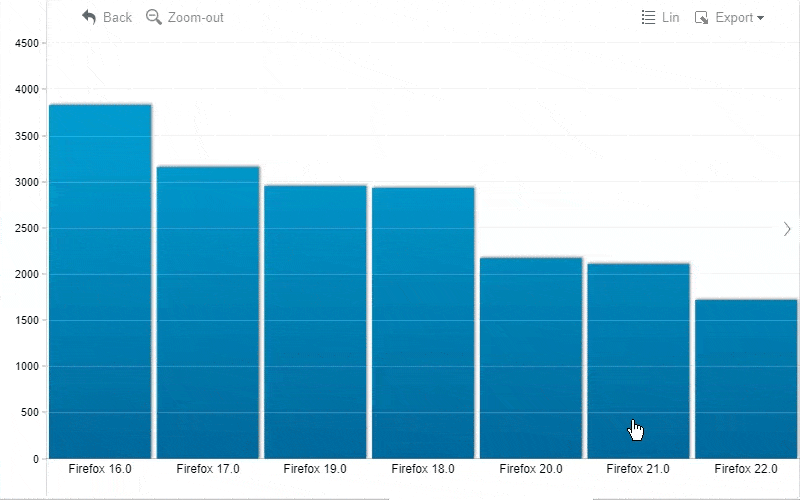
Task: Click the 2500 y-axis value
Action: tap(27, 229)
